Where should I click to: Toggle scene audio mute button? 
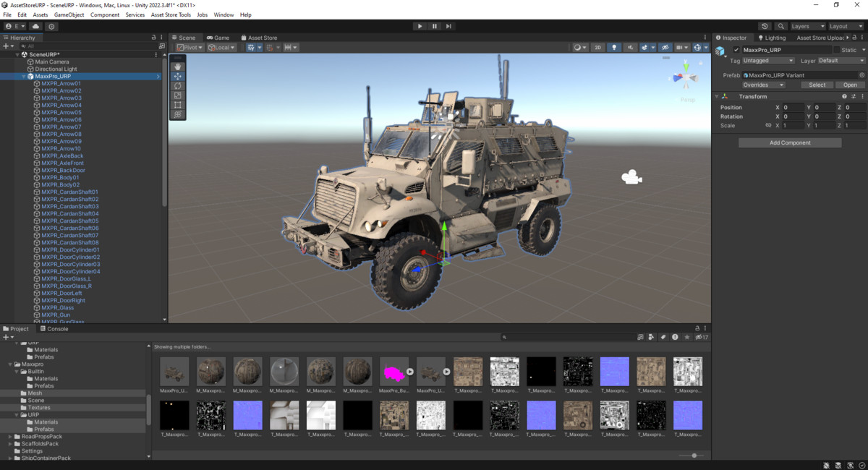(x=631, y=48)
